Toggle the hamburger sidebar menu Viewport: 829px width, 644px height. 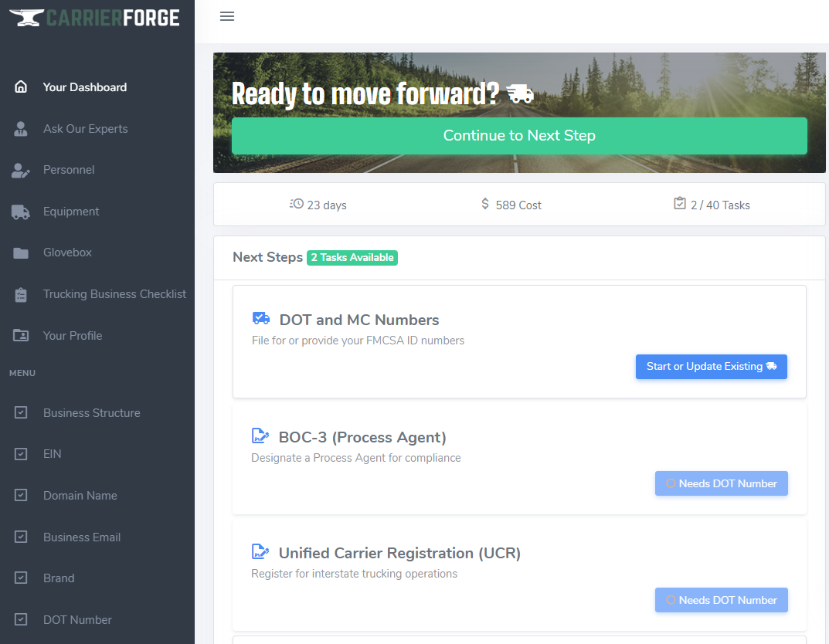[x=227, y=16]
